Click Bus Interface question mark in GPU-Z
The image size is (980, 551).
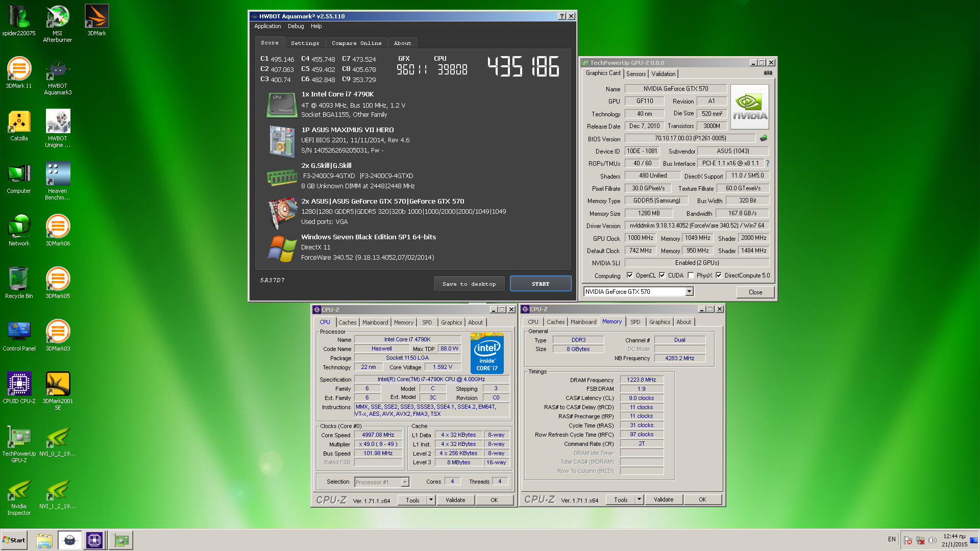click(767, 163)
